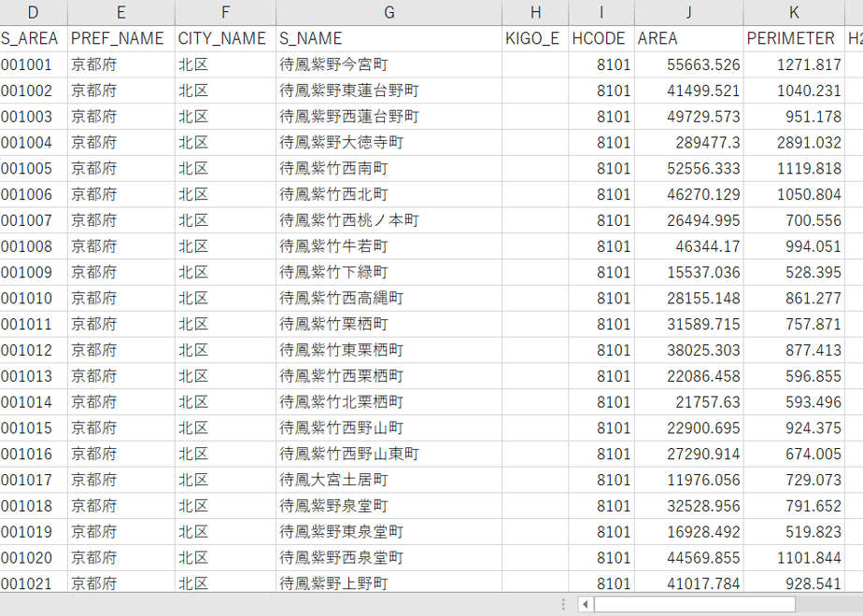Select column F header
This screenshot has height=616, width=863.
point(225,12)
